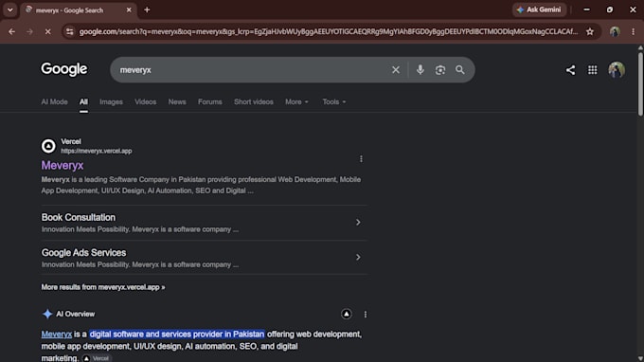Open the Meveryx result title link
Viewport: 644px width, 362px height.
(x=63, y=165)
